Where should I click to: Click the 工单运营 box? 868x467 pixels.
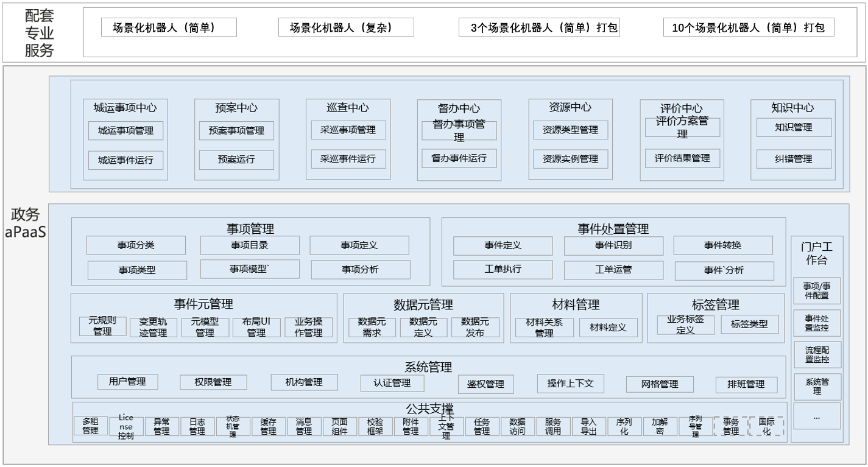click(613, 270)
